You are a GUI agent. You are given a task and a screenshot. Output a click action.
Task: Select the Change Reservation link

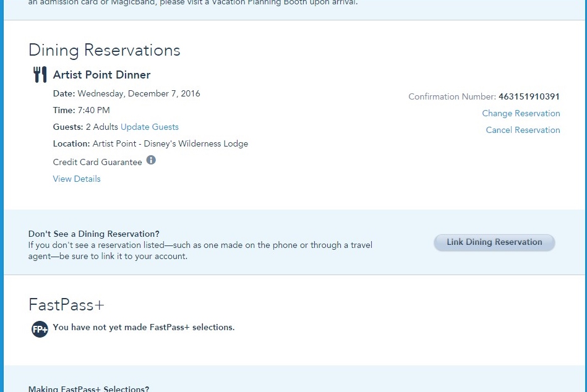[521, 113]
